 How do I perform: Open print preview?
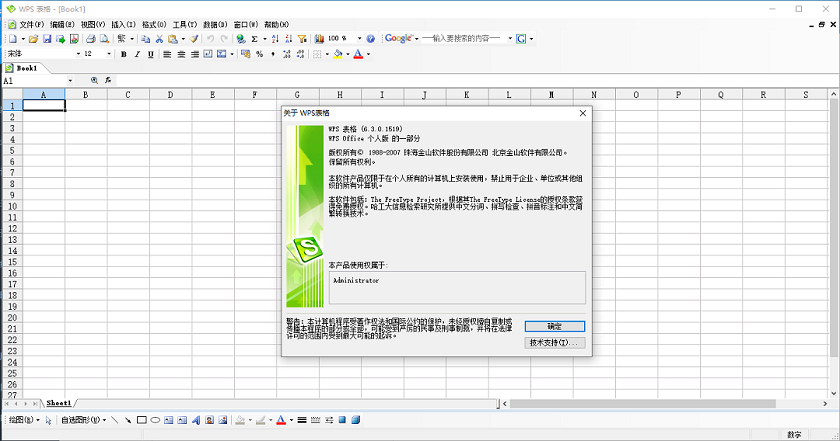tap(104, 39)
